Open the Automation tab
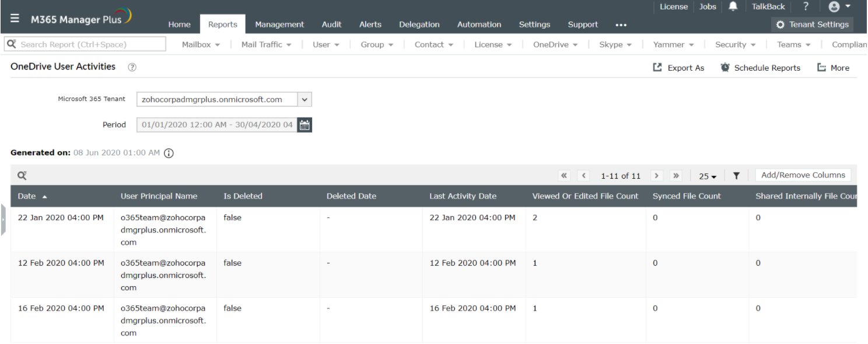Image resolution: width=868 pixels, height=344 pixels. tap(479, 25)
